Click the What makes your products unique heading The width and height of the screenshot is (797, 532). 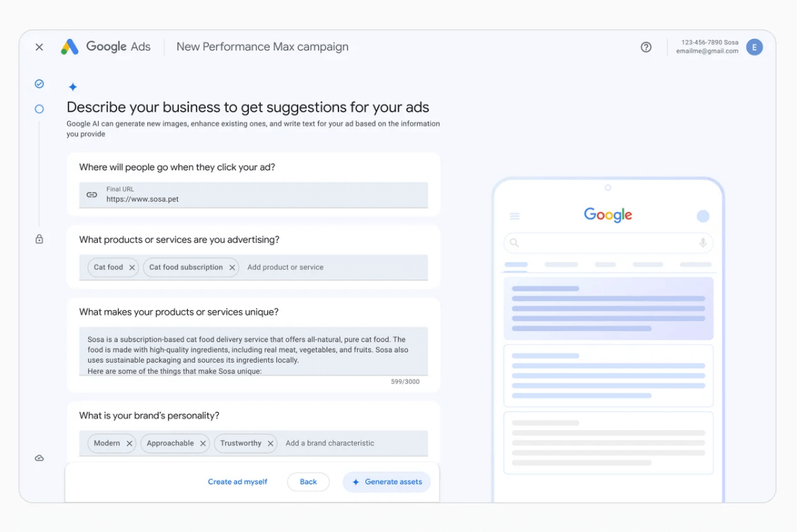coord(178,312)
